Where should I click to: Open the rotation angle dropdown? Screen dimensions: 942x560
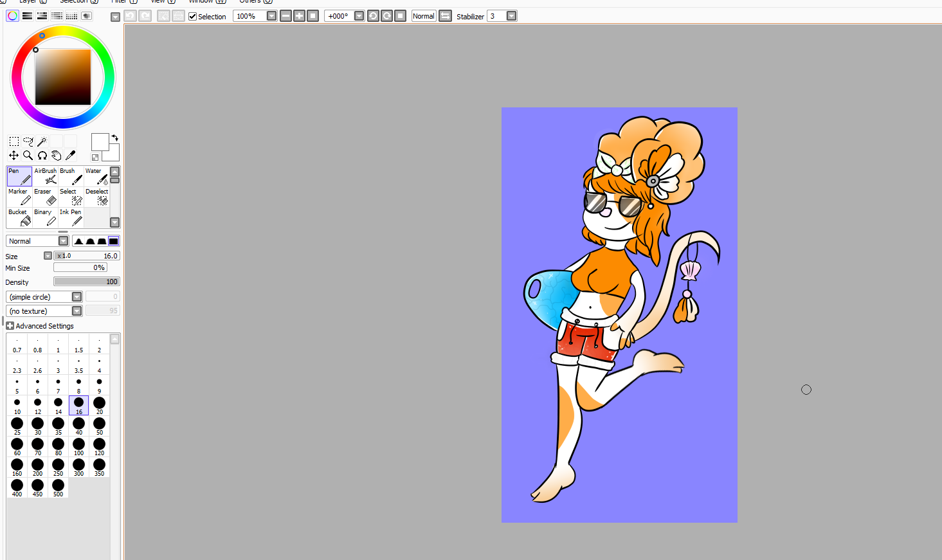[x=359, y=16]
